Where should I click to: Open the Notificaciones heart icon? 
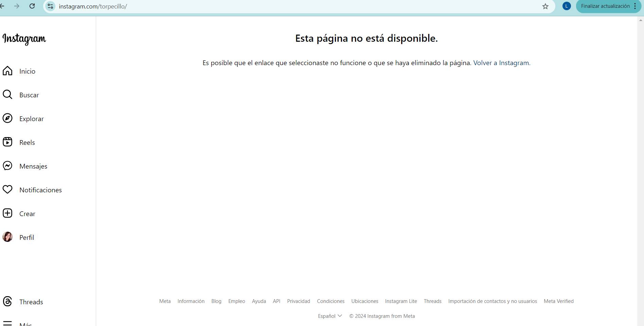pyautogui.click(x=7, y=190)
